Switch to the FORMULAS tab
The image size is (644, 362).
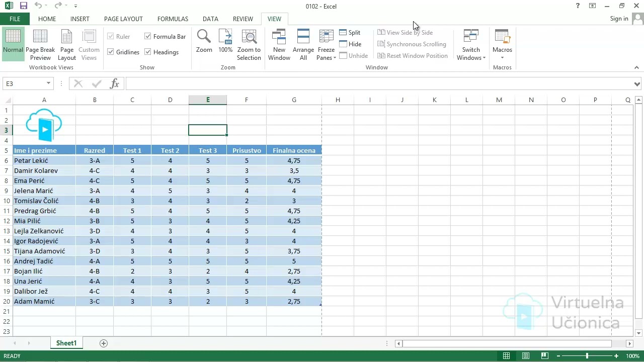tap(173, 19)
